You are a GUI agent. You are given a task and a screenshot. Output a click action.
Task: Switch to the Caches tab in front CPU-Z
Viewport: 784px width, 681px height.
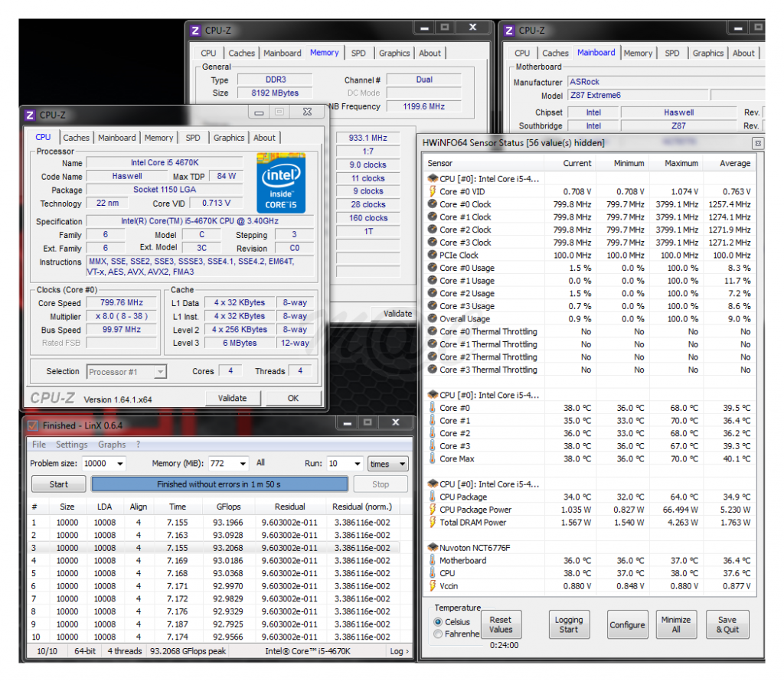pos(76,138)
